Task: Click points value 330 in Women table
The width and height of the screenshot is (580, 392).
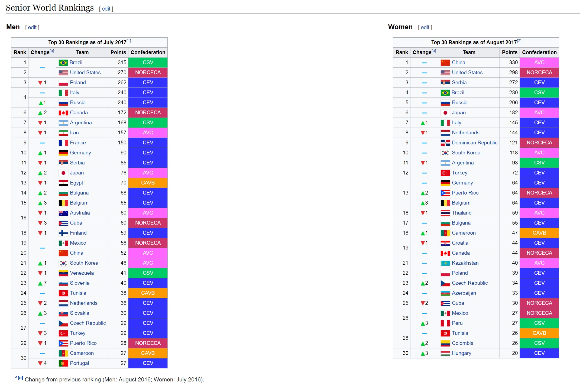Action: (x=513, y=63)
